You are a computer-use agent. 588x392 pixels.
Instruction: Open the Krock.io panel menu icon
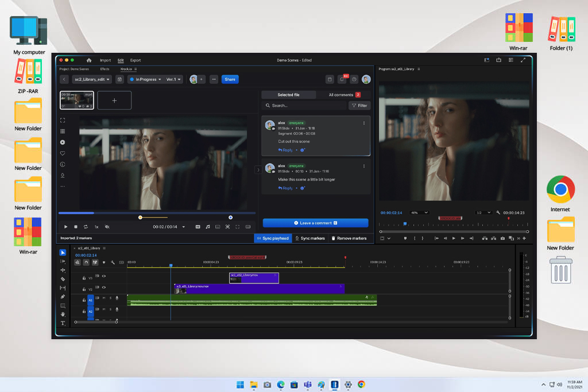[x=136, y=69]
